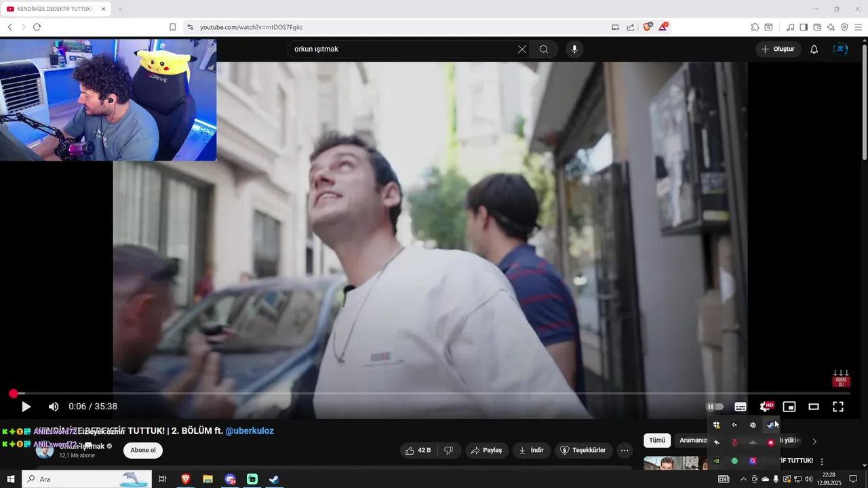The width and height of the screenshot is (868, 488).
Task: Select the Tümü filter chip
Action: tap(657, 441)
